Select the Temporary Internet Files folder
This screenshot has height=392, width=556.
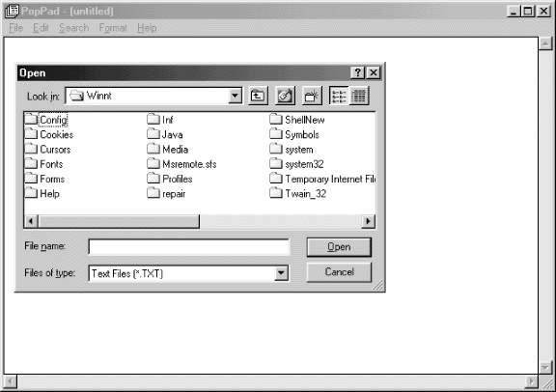[322, 179]
